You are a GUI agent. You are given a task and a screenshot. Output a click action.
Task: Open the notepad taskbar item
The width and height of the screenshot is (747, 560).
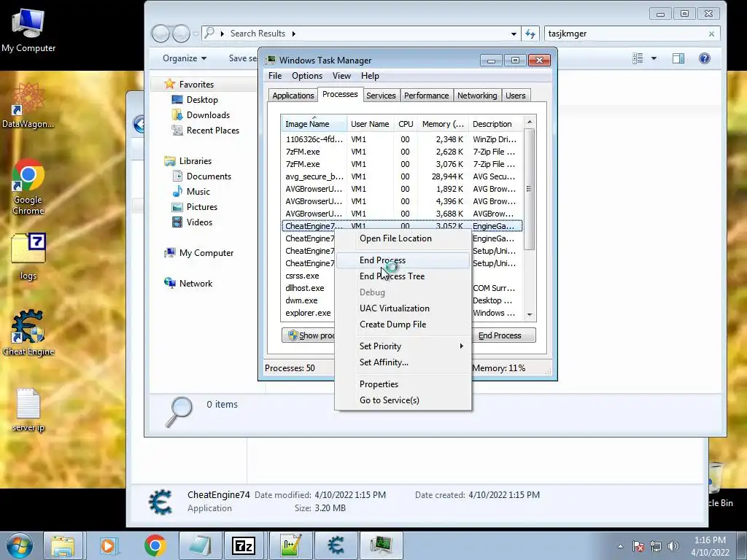coord(199,545)
